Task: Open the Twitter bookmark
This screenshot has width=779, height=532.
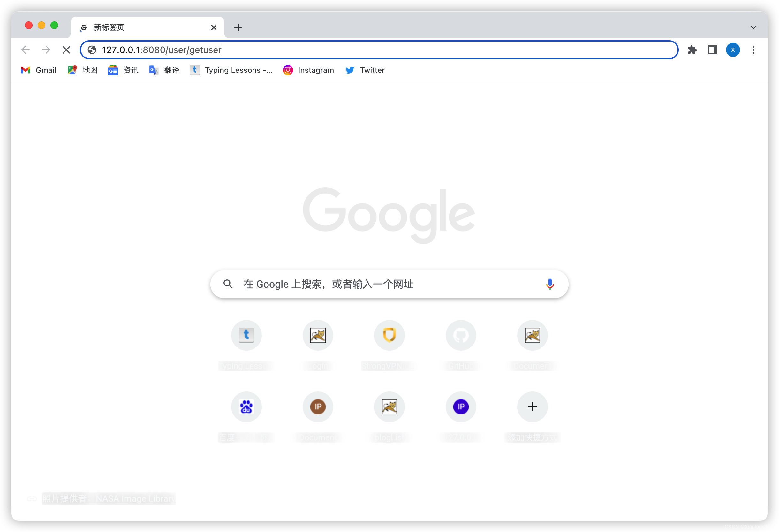Action: pyautogui.click(x=365, y=70)
